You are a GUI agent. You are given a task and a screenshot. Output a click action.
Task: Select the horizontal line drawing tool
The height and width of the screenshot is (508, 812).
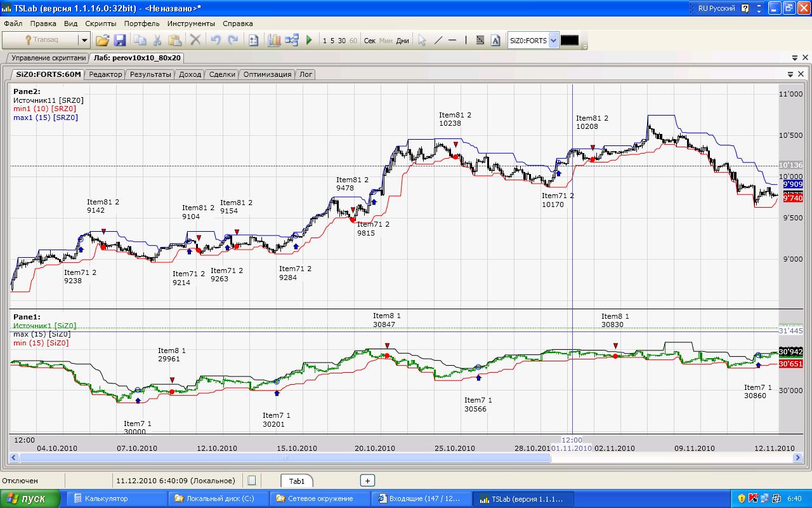(452, 40)
